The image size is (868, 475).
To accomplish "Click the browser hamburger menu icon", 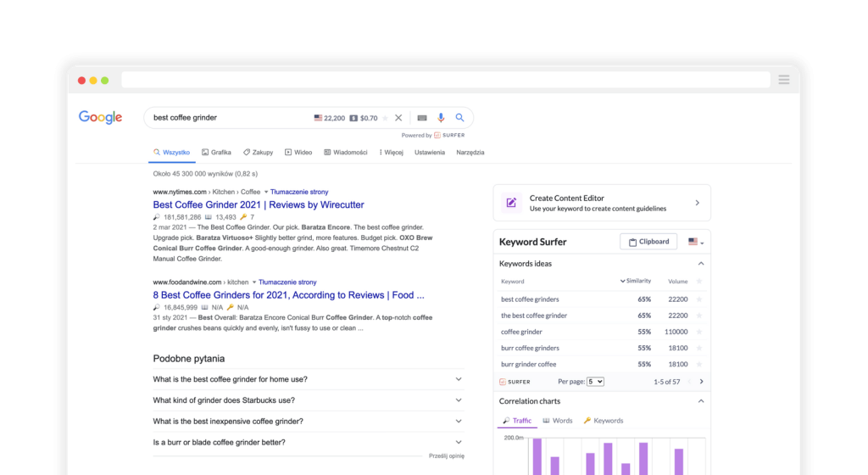I will tap(784, 80).
